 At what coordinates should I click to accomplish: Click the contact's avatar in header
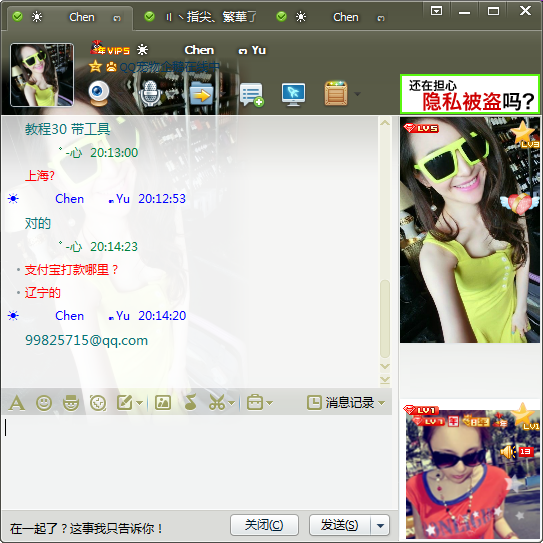coord(42,75)
